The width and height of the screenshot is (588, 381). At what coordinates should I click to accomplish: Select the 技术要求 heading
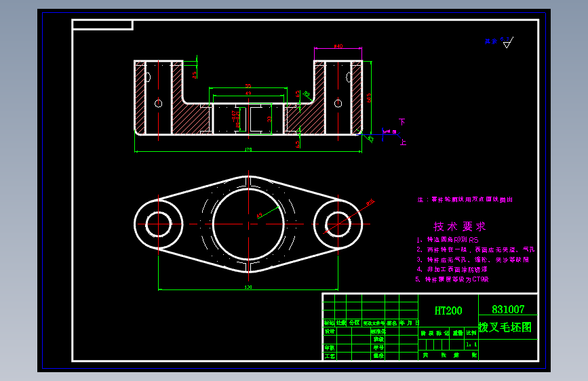(x=459, y=226)
